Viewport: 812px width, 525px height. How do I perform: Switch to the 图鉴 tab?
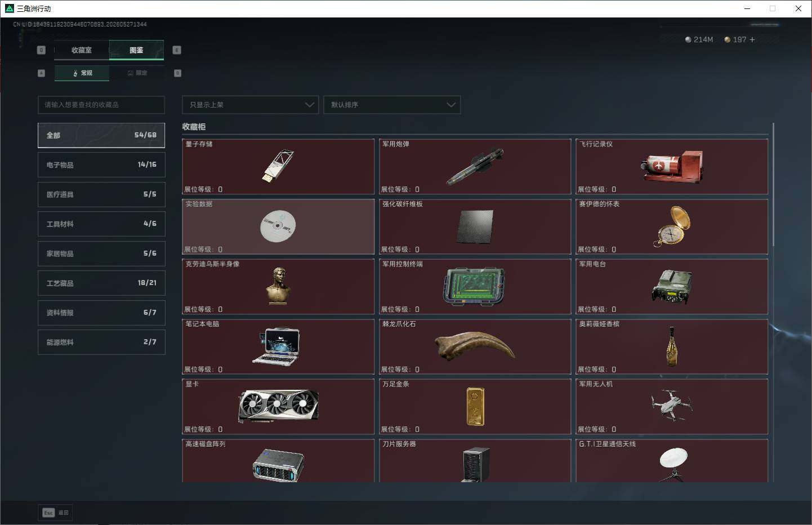tap(136, 50)
